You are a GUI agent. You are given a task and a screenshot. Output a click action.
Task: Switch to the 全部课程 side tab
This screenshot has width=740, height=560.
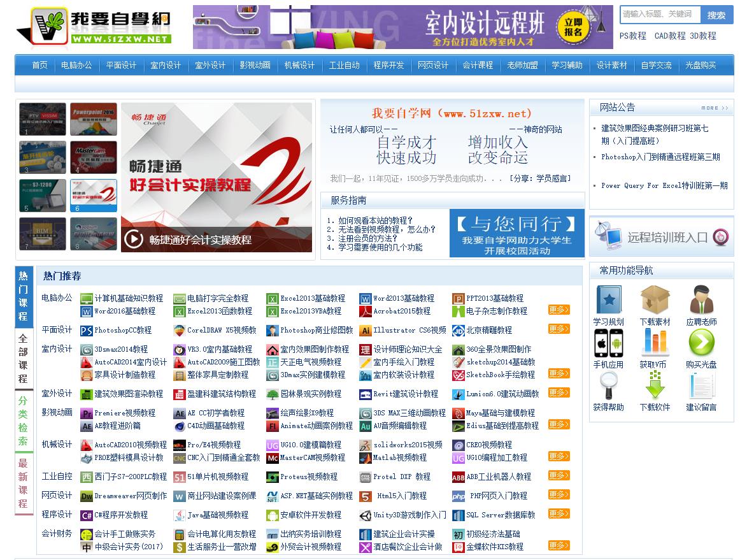point(23,359)
